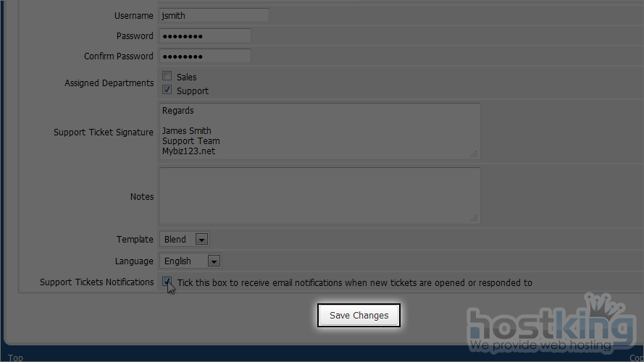Toggle Support Tickets Notifications checkbox
The height and width of the screenshot is (362, 644).
(x=167, y=282)
